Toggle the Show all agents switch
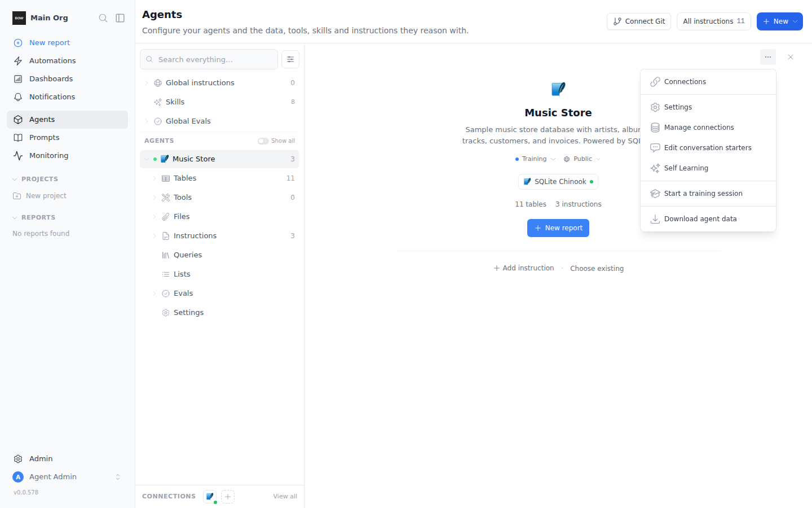 [x=263, y=141]
